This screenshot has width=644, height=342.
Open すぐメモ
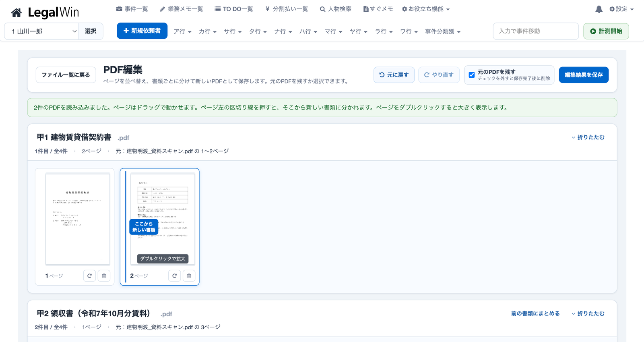coord(378,9)
